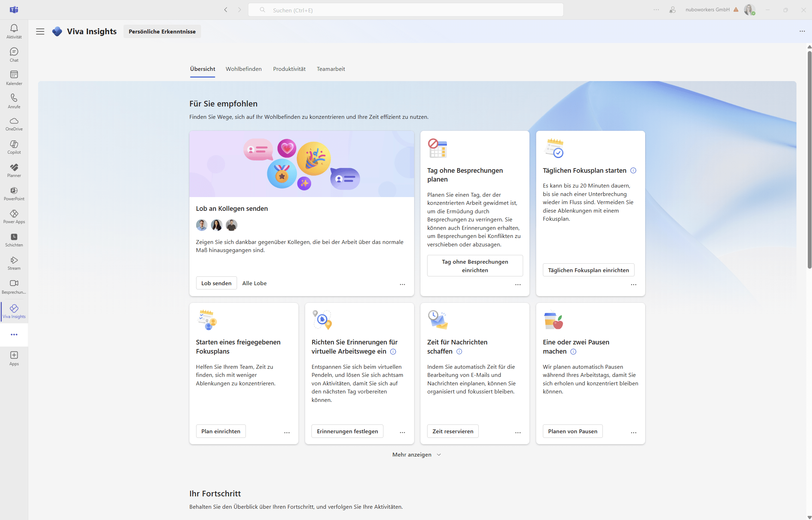Open the Kalender sidebar icon
Viewport: 812px width, 520px height.
pos(14,77)
